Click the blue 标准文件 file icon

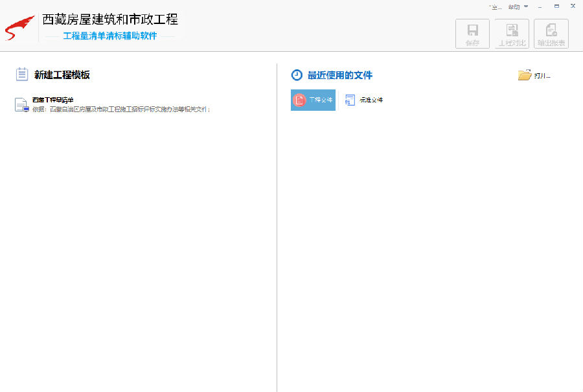[350, 100]
